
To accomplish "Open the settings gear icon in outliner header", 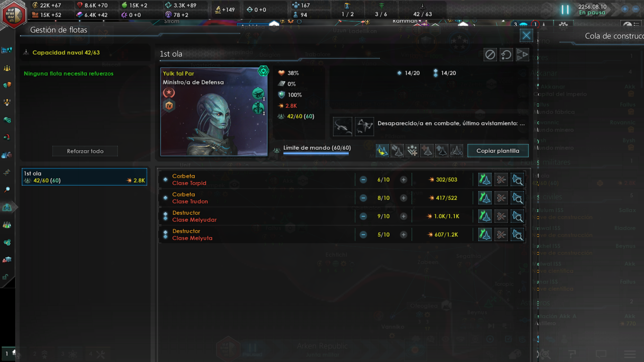I will [563, 25].
